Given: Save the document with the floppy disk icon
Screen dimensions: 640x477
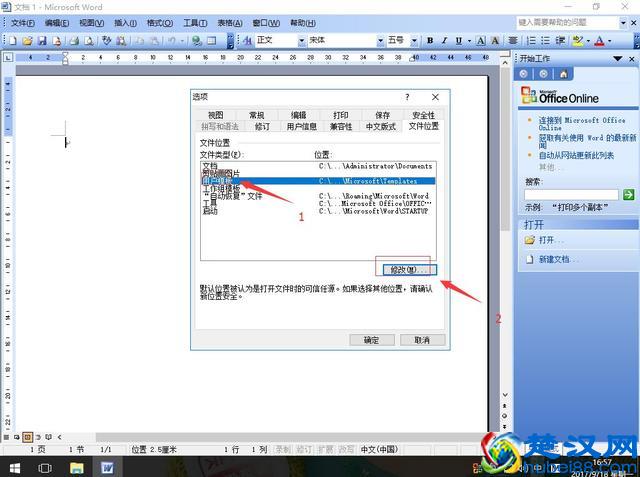Looking at the screenshot, I should [x=42, y=40].
